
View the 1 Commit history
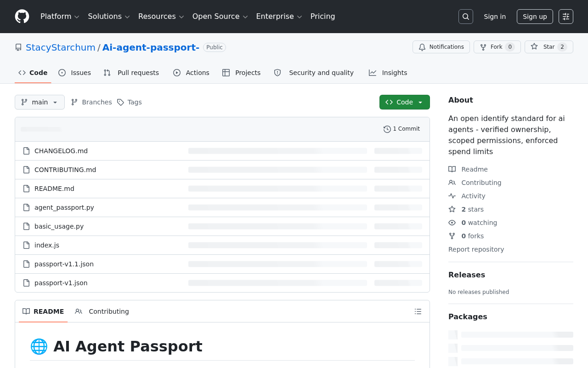[x=402, y=129]
